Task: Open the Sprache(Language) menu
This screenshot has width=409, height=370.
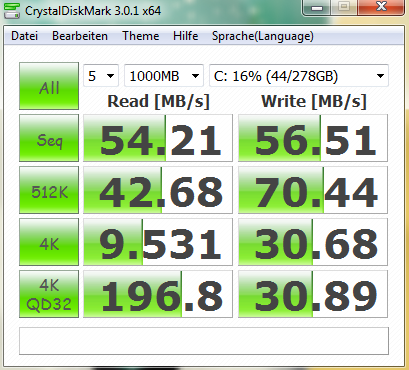Action: (x=263, y=36)
